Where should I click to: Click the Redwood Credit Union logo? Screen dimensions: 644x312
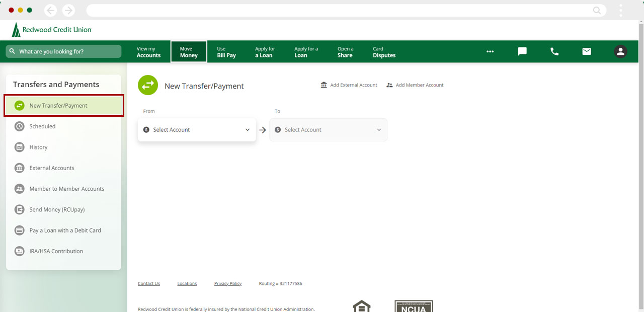[x=51, y=30]
